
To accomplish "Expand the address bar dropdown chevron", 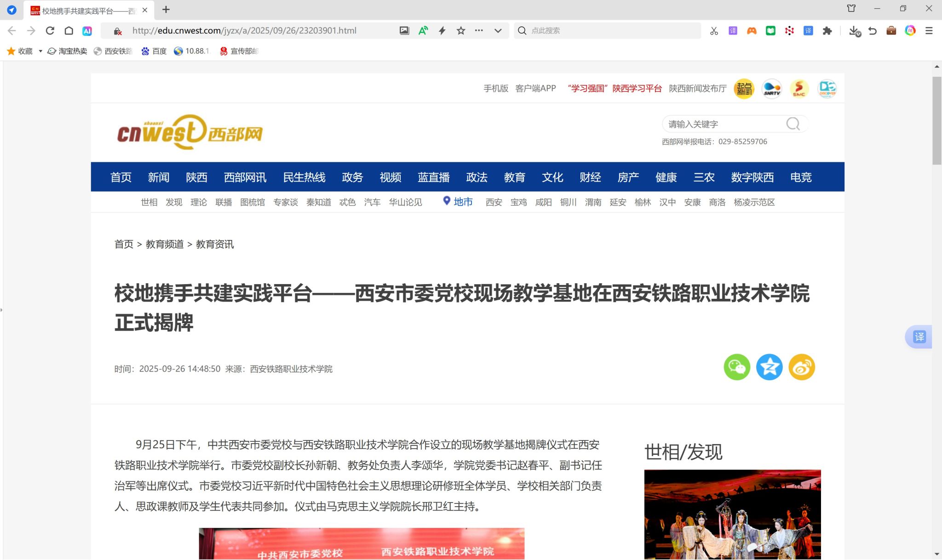I will pyautogui.click(x=498, y=31).
